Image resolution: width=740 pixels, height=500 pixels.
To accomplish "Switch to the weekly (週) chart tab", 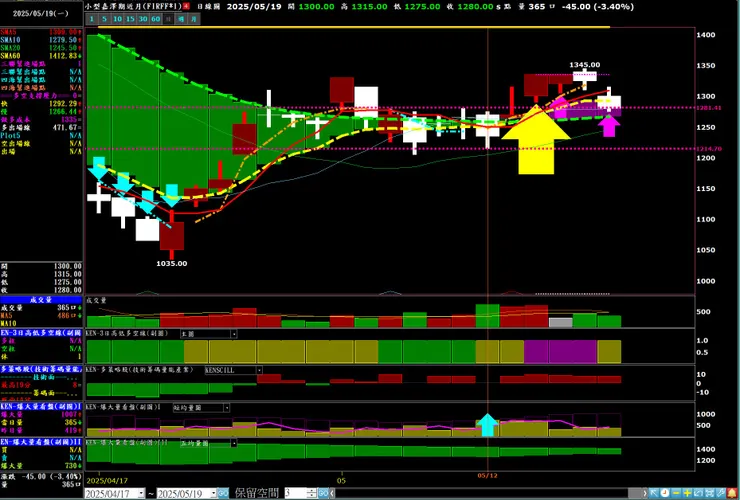I will [x=181, y=19].
